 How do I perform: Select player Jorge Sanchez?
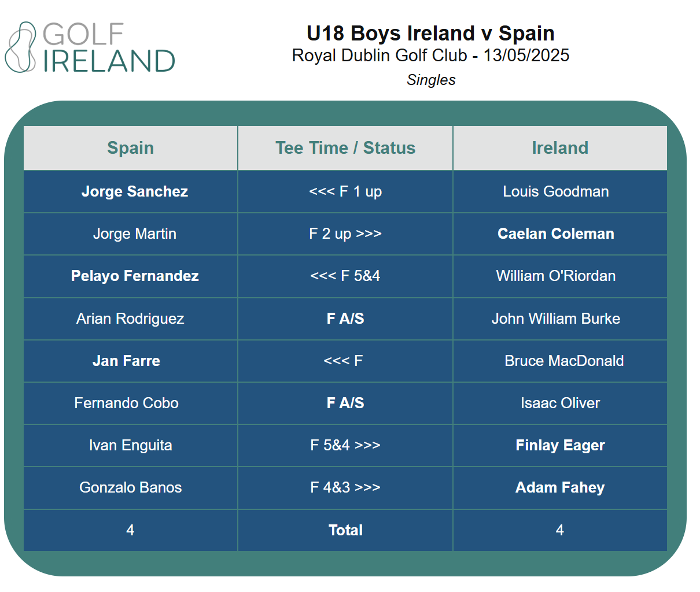click(x=135, y=191)
